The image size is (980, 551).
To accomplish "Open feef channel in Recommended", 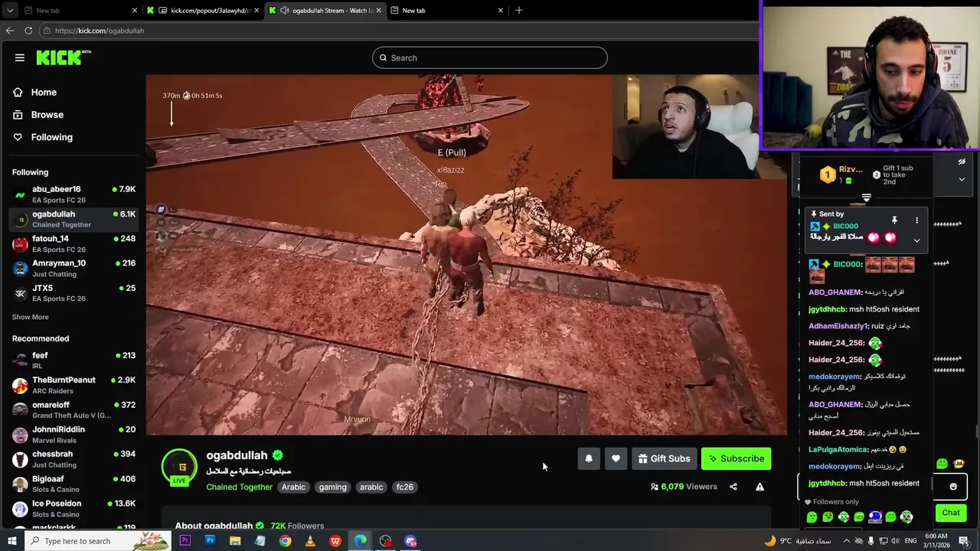I will click(73, 360).
